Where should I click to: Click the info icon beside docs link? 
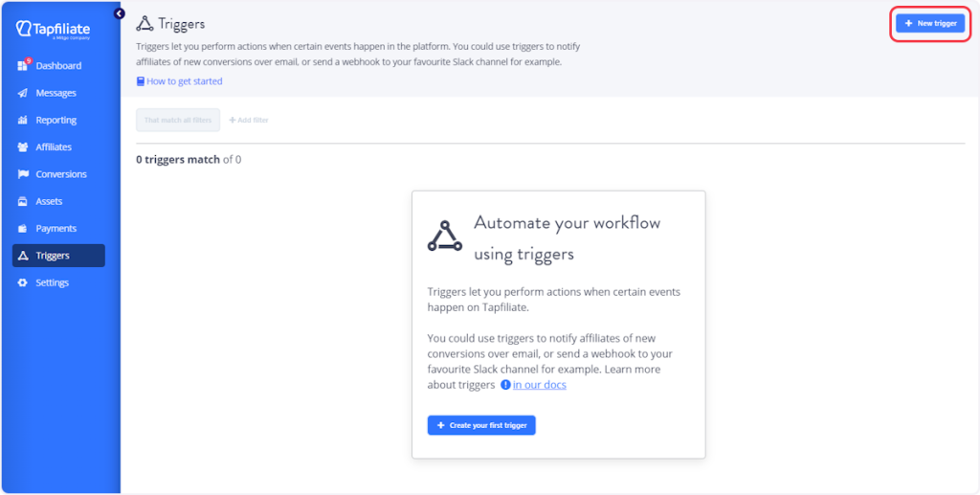point(505,385)
